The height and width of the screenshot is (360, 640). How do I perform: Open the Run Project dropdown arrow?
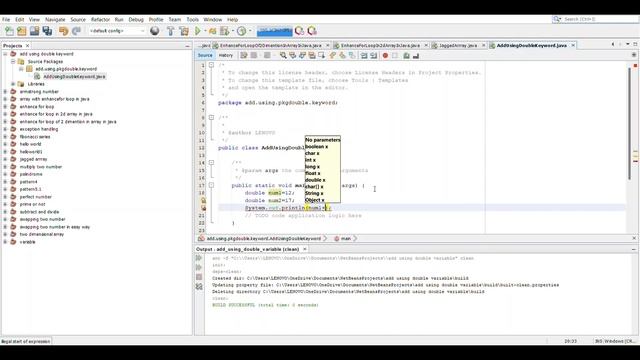(x=205, y=31)
